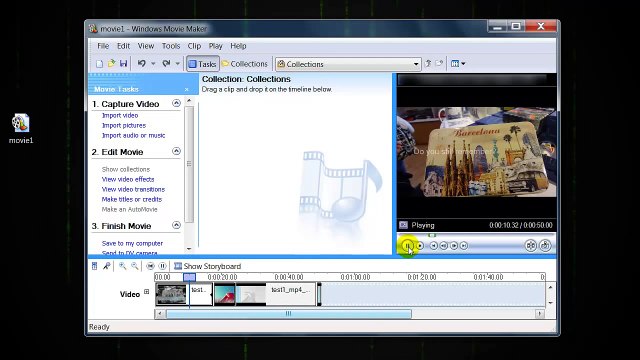Click the Zoom Timeline In icon

[x=122, y=266]
